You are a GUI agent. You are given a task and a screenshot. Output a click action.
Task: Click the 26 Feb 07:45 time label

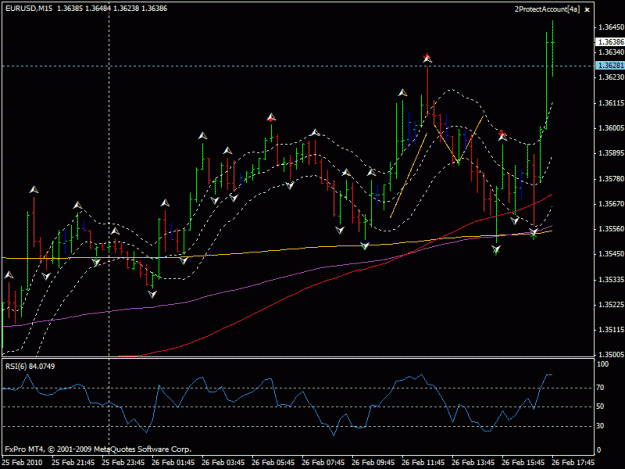[x=323, y=463]
